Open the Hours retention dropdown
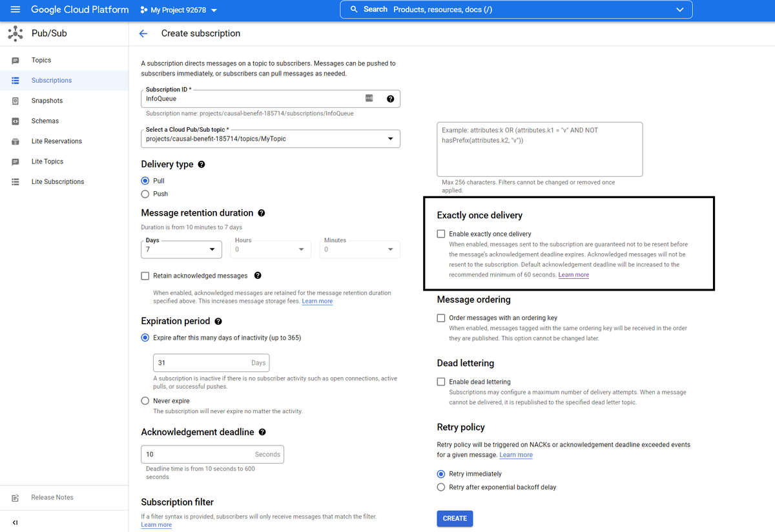 pyautogui.click(x=271, y=249)
